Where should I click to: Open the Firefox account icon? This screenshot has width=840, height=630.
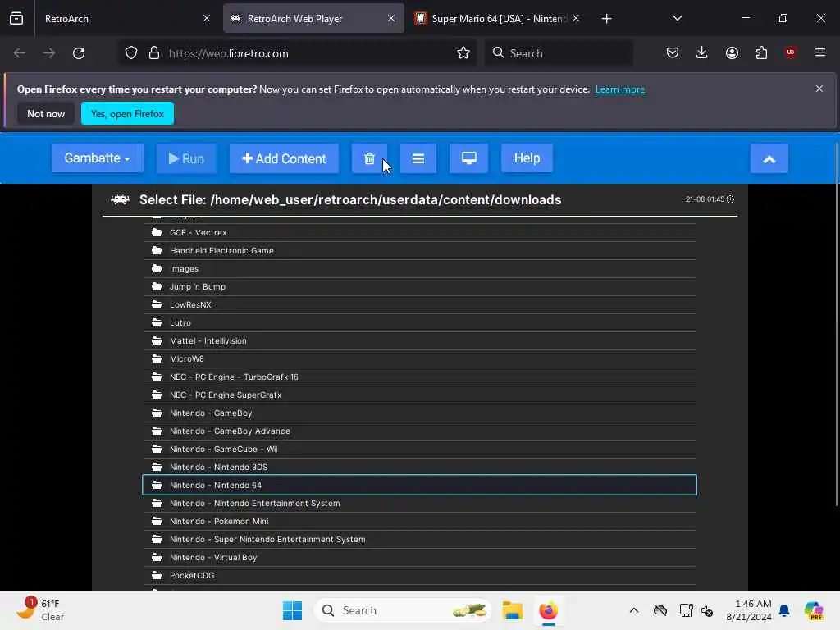732,52
